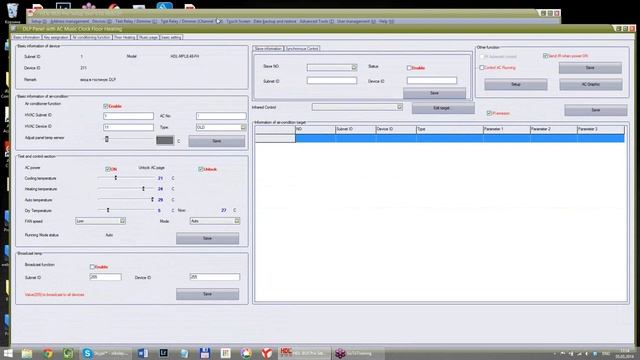
Task: Switch to the Key assignation tab
Action: pyautogui.click(x=56, y=37)
